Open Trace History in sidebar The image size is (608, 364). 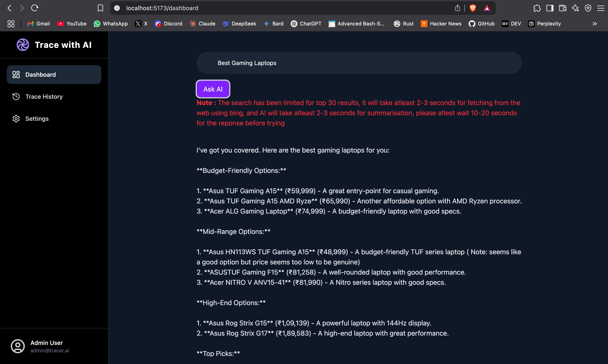pyautogui.click(x=44, y=97)
